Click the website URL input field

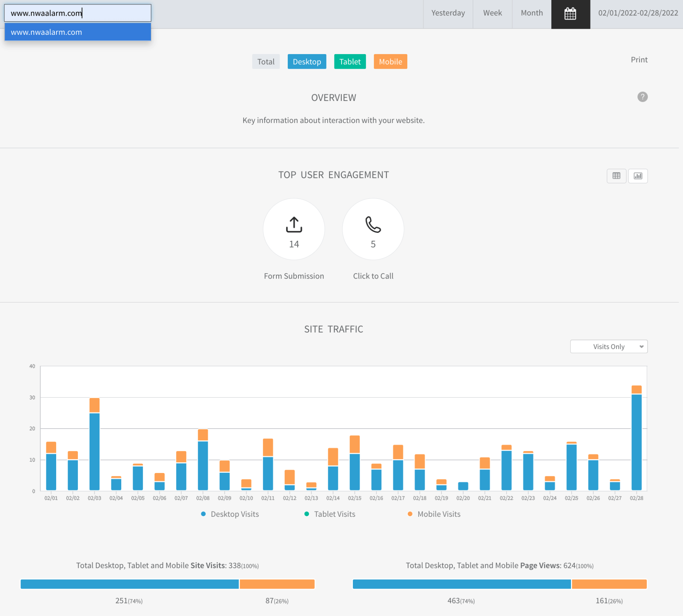(78, 13)
